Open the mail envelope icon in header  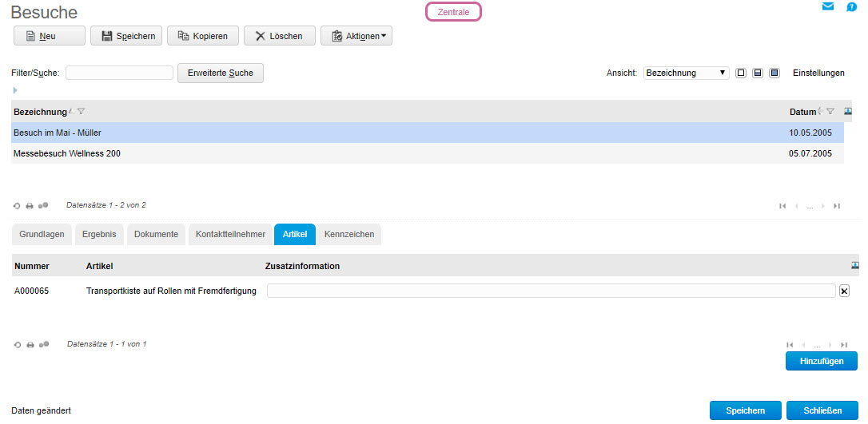click(828, 6)
